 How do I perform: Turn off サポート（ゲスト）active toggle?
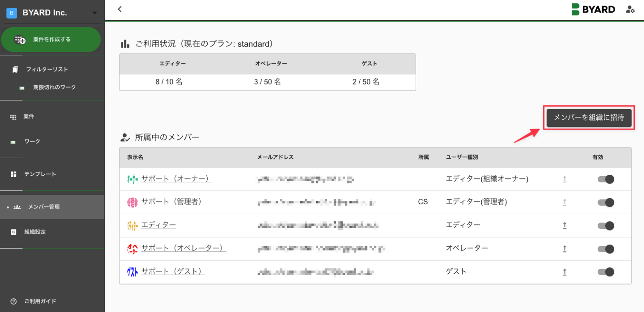pyautogui.click(x=606, y=272)
